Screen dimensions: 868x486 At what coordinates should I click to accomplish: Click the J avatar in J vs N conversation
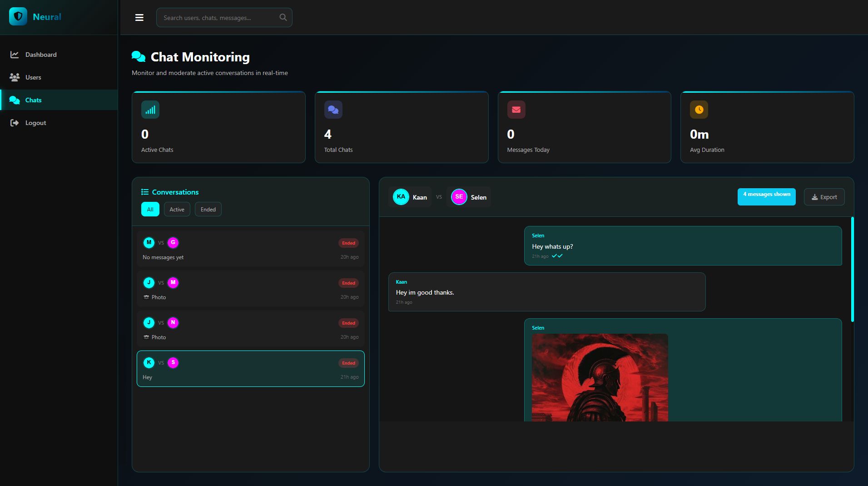(x=149, y=323)
